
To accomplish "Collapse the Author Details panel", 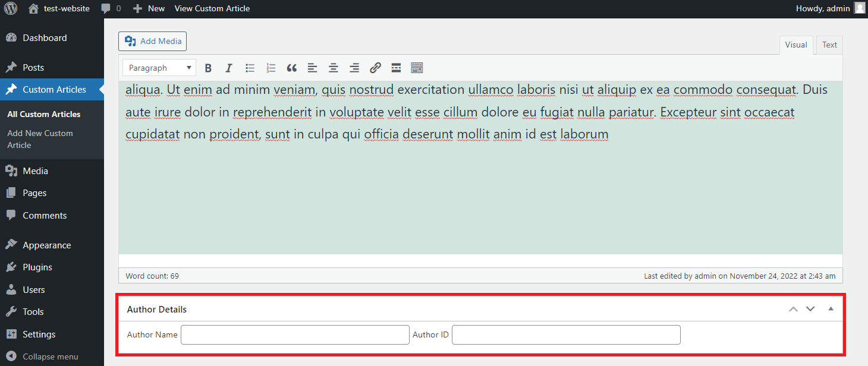I will coord(831,309).
